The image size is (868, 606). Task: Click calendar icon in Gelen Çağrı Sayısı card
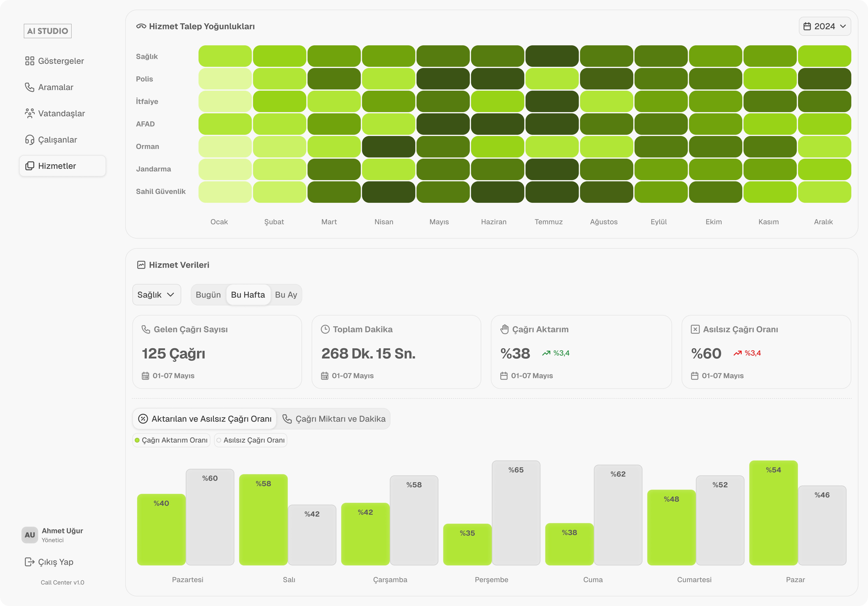tap(145, 376)
